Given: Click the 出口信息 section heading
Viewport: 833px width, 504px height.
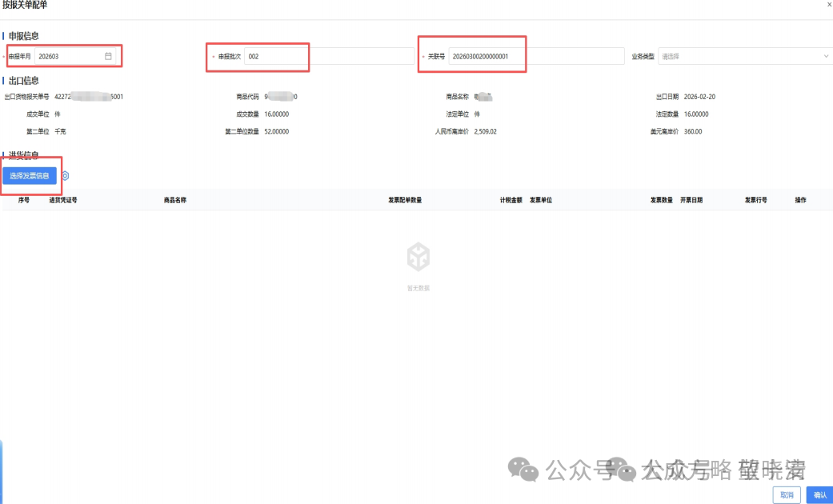Looking at the screenshot, I should point(24,81).
